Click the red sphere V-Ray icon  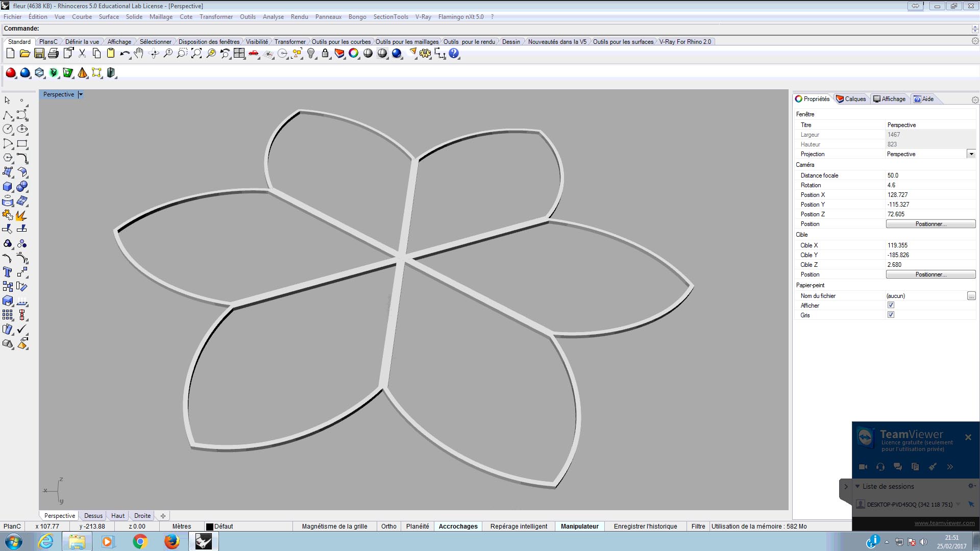point(11,73)
